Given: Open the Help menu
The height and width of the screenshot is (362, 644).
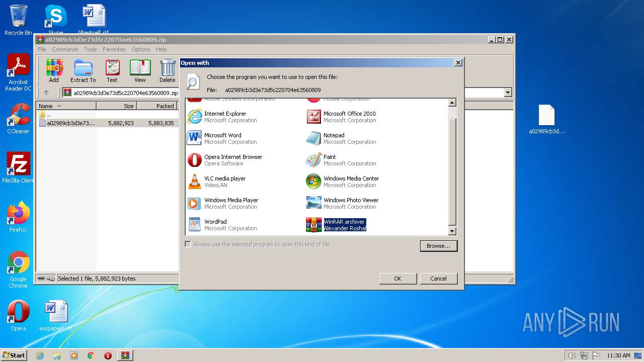Looking at the screenshot, I should click(x=161, y=49).
